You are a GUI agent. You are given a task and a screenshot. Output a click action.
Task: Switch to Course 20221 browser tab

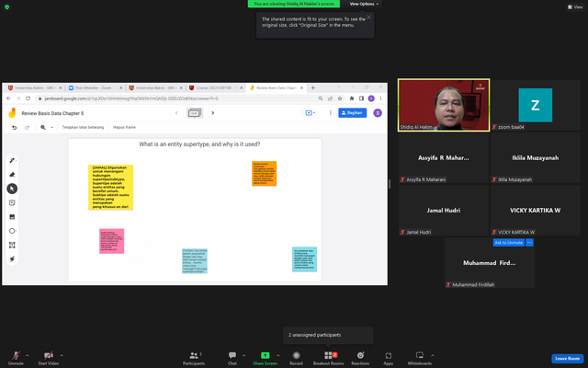click(x=215, y=88)
